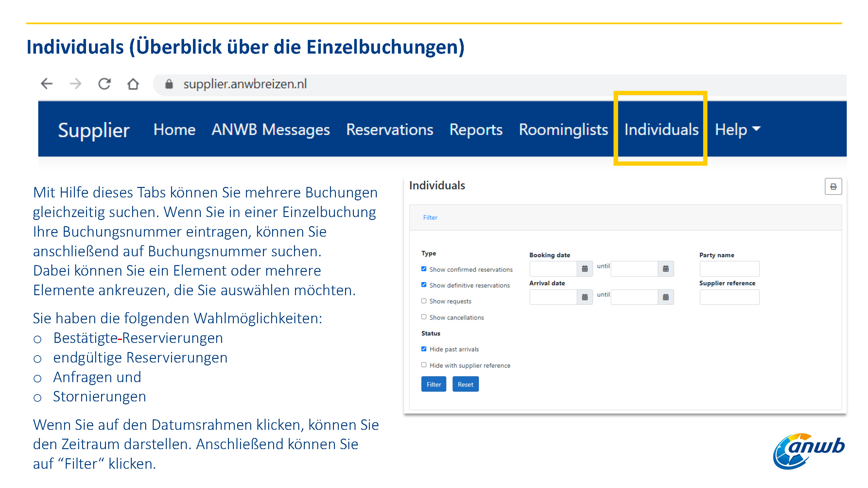The height and width of the screenshot is (488, 868).
Task: Click the Supplier reference input field
Action: pos(730,297)
